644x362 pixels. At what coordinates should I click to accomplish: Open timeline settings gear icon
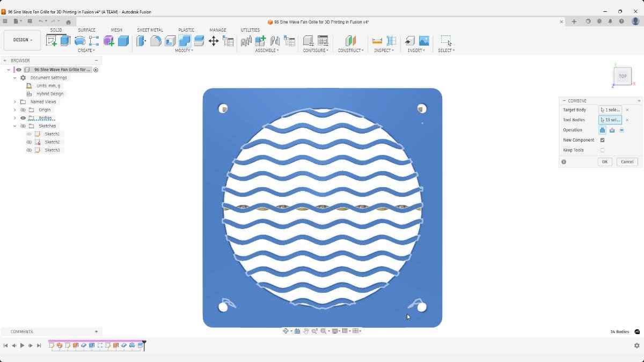tap(637, 346)
